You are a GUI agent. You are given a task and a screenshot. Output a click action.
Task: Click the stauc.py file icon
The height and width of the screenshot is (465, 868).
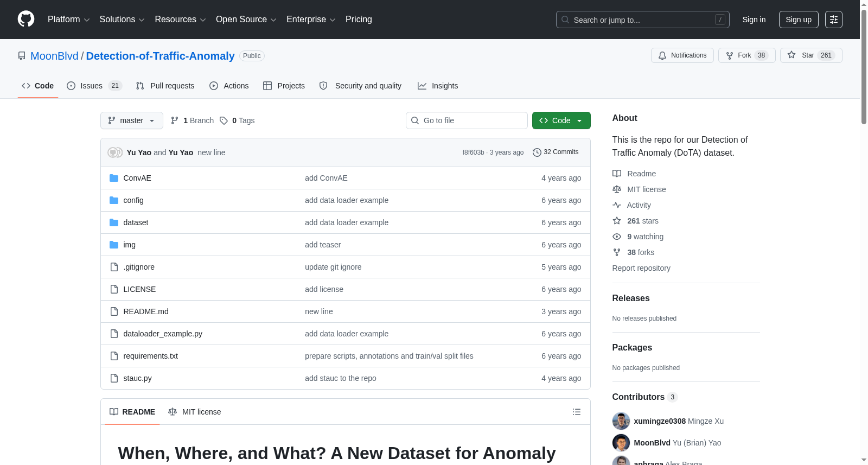coord(114,378)
